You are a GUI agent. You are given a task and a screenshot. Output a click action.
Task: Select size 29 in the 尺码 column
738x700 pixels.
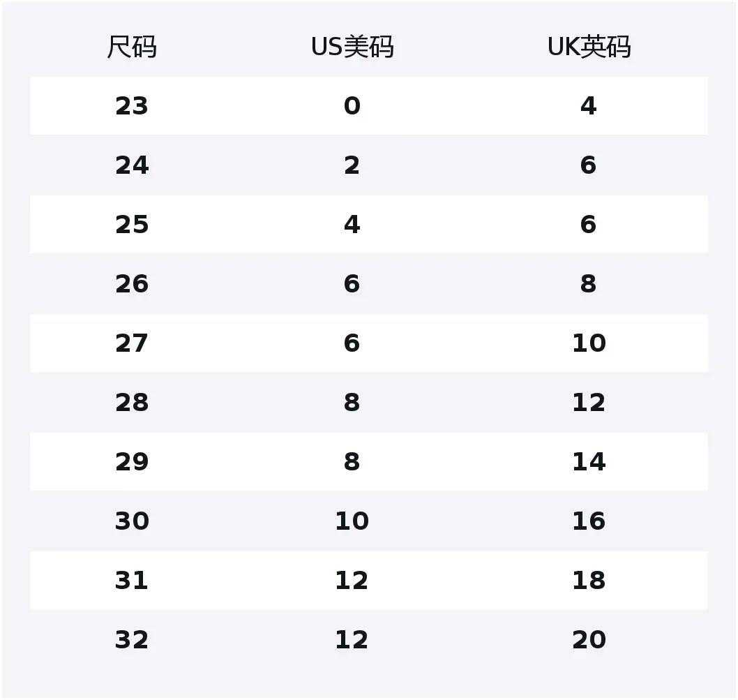point(132,462)
